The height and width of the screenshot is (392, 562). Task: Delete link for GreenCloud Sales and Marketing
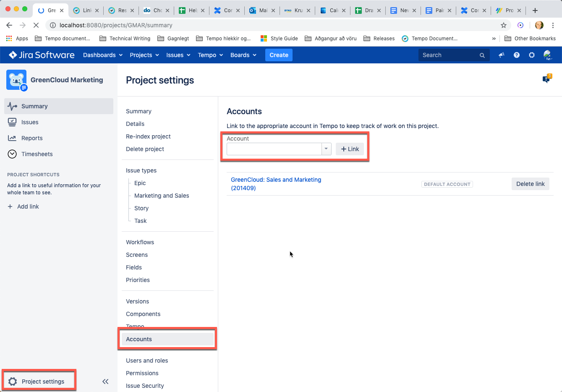tap(530, 183)
